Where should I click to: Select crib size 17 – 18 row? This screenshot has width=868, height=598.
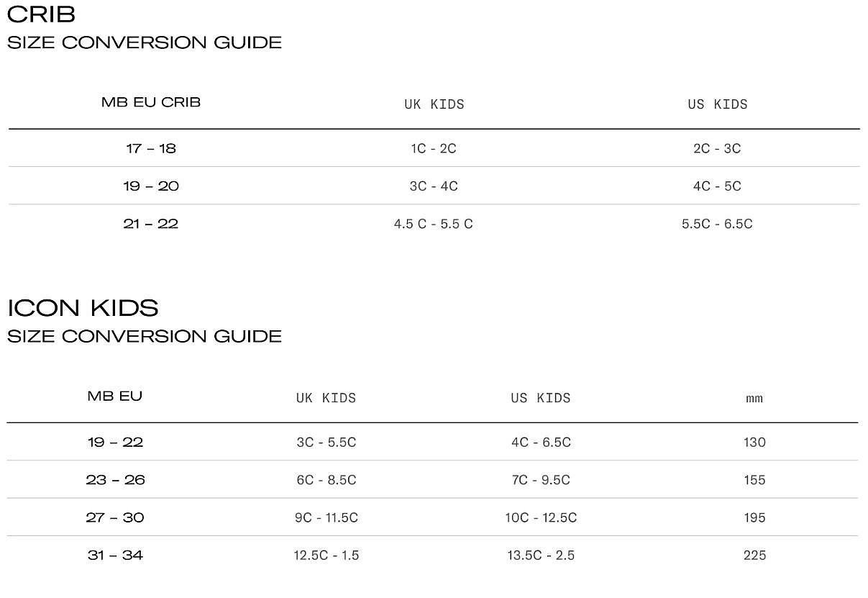pyautogui.click(x=434, y=148)
